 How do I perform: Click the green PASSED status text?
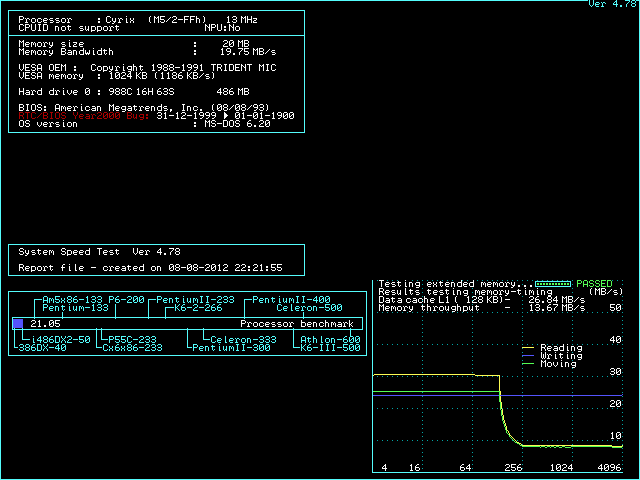coord(594,284)
